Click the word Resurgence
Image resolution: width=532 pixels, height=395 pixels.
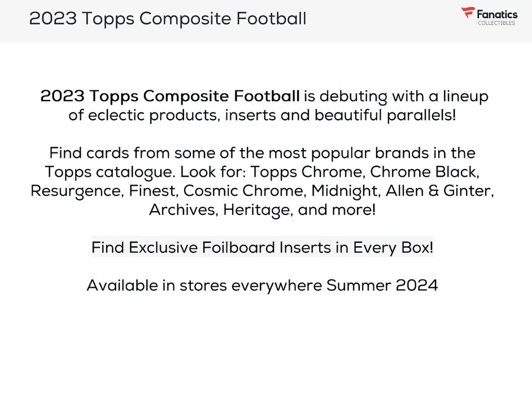click(76, 191)
